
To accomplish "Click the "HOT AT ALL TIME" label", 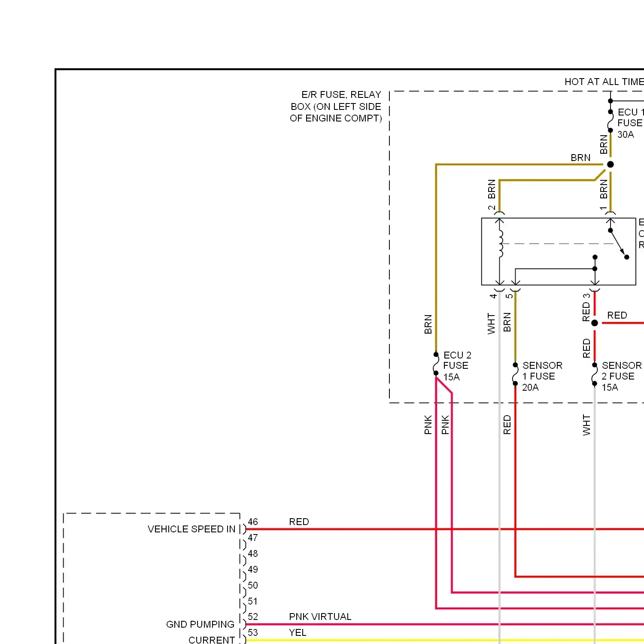I will click(604, 82).
